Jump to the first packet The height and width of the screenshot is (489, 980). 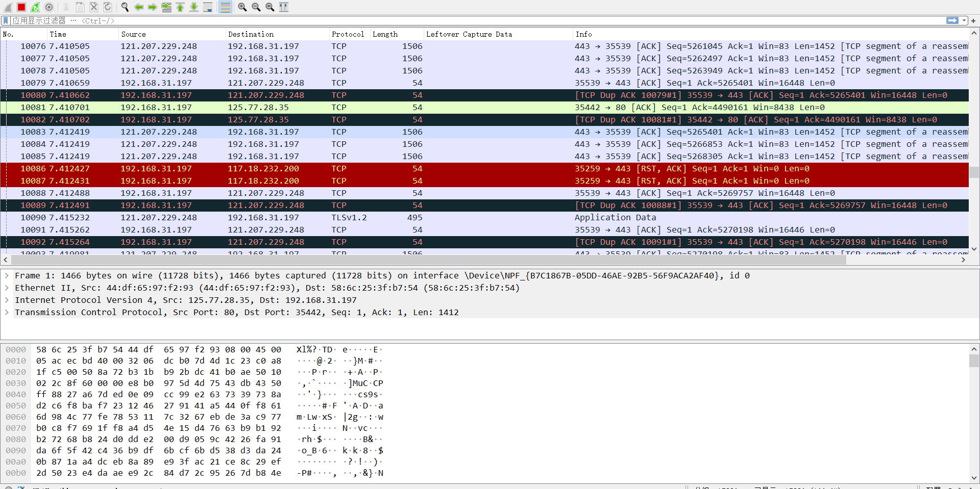pos(180,7)
